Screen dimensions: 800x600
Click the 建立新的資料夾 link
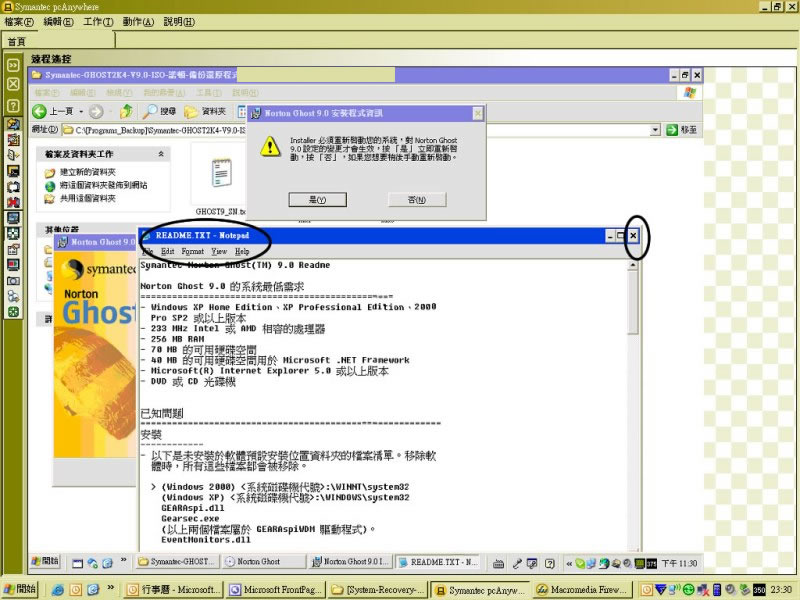tap(88, 172)
